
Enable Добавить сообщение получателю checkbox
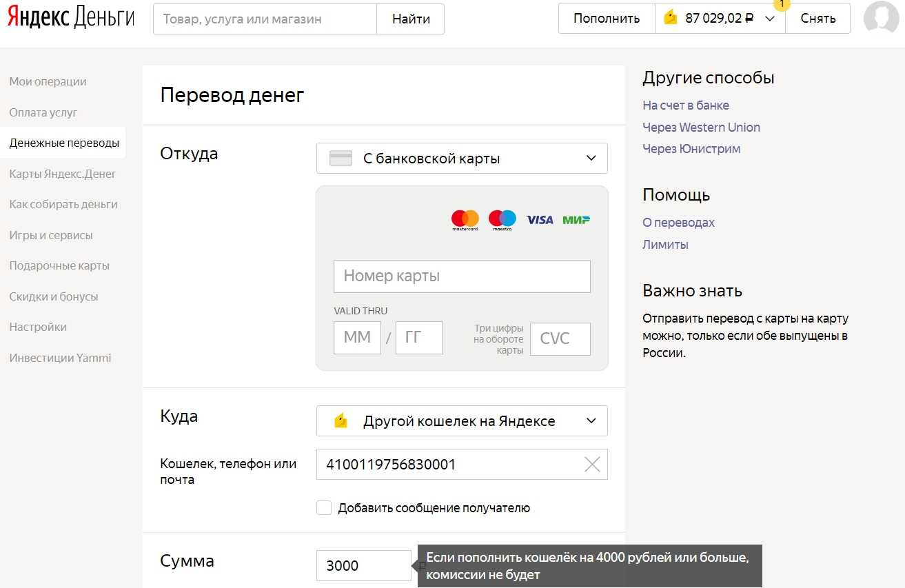point(324,508)
